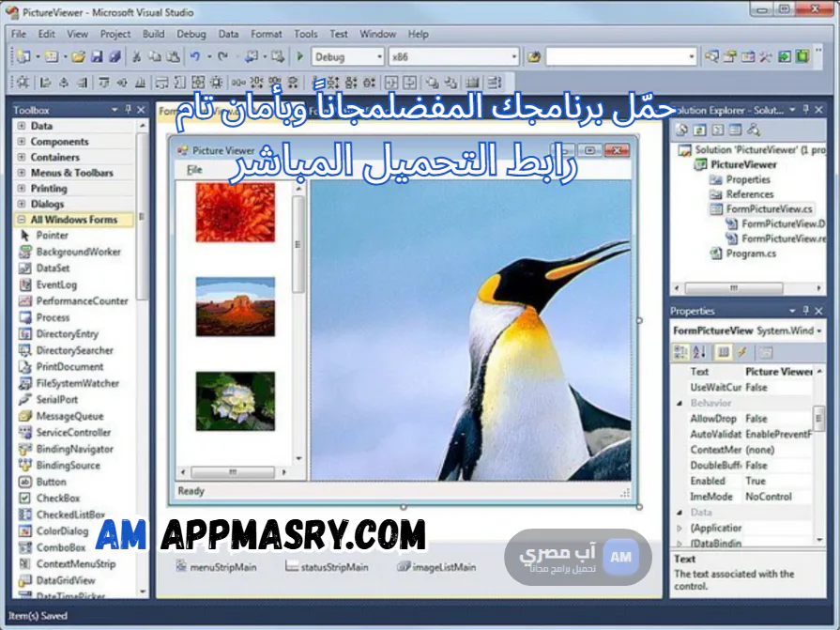840x630 pixels.
Task: Click the Bring to Front layout icon
Action: coord(433,83)
